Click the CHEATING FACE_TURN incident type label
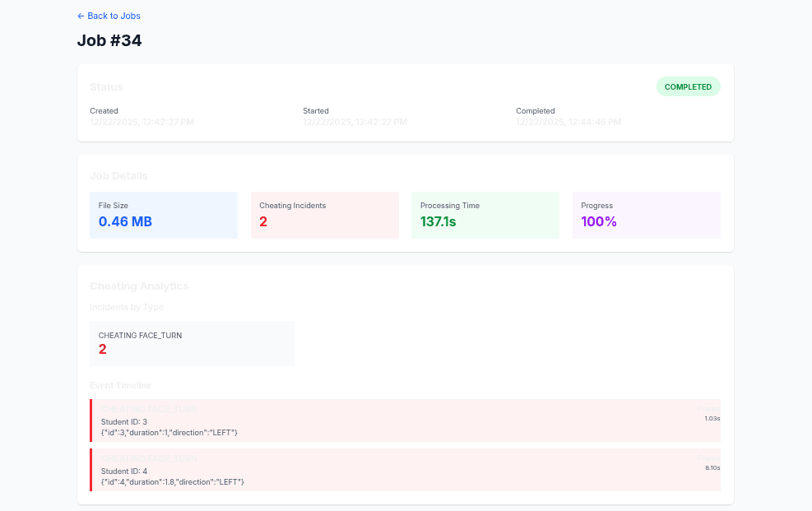 click(x=141, y=336)
